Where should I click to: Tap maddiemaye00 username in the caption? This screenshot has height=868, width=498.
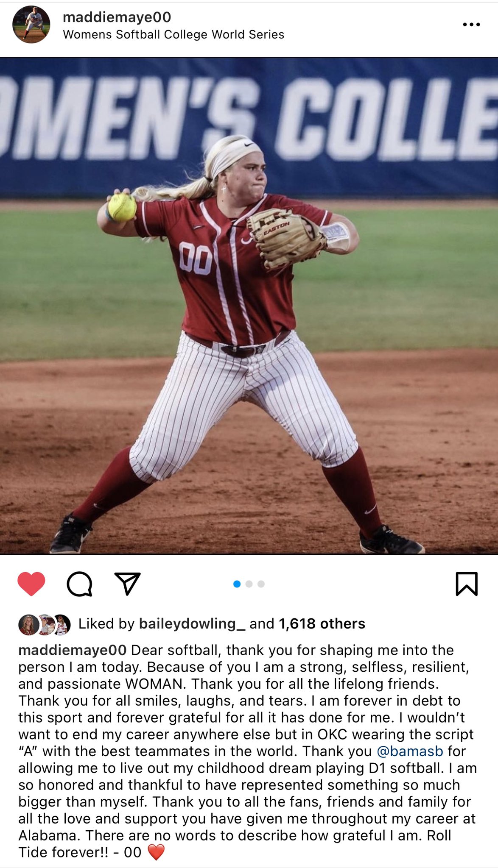(x=72, y=650)
